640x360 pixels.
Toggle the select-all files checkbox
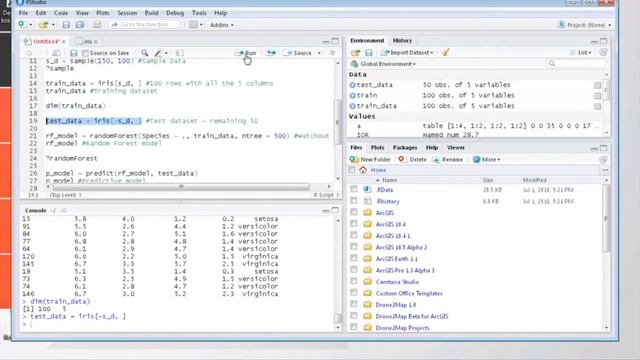(352, 170)
